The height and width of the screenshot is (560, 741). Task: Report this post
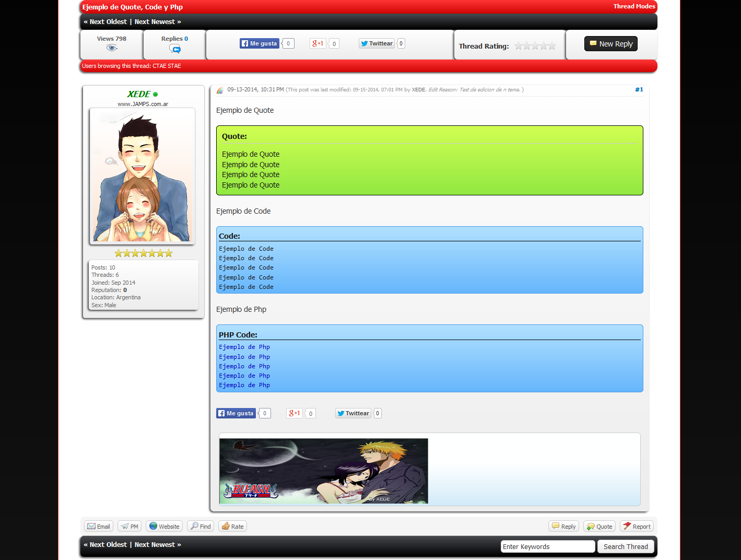637,527
